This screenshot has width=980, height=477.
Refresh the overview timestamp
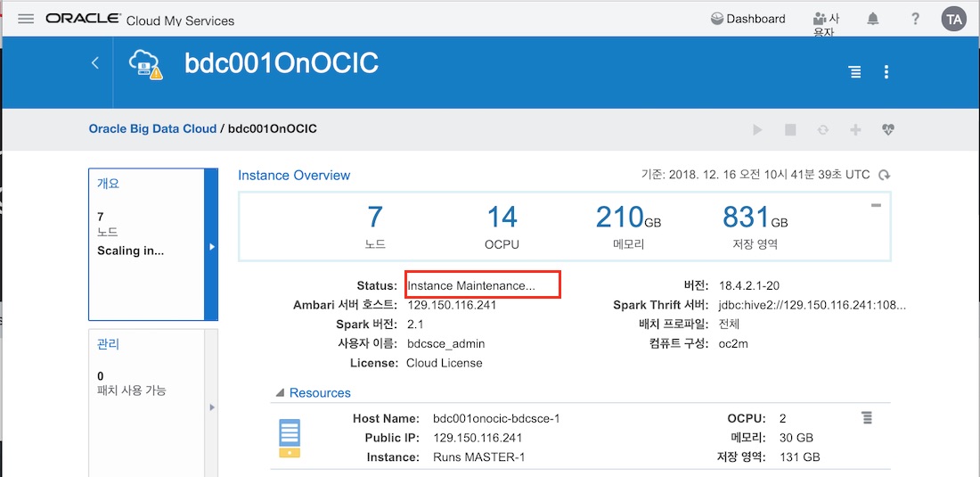[885, 175]
